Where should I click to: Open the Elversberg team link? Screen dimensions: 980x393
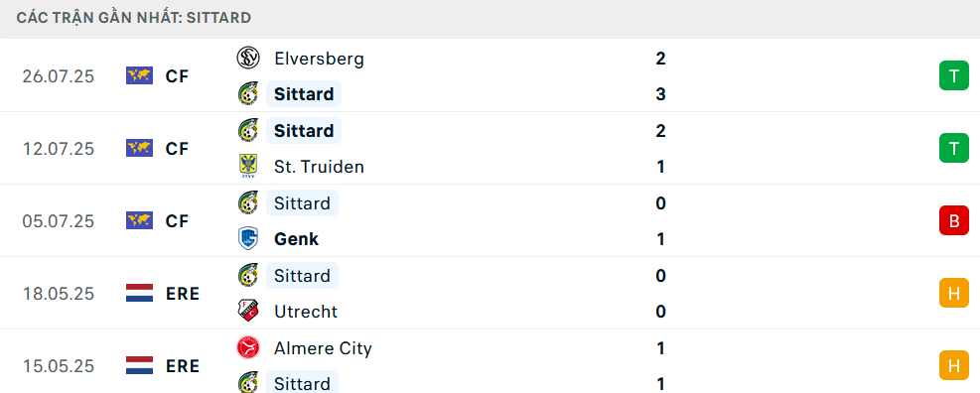[319, 59]
